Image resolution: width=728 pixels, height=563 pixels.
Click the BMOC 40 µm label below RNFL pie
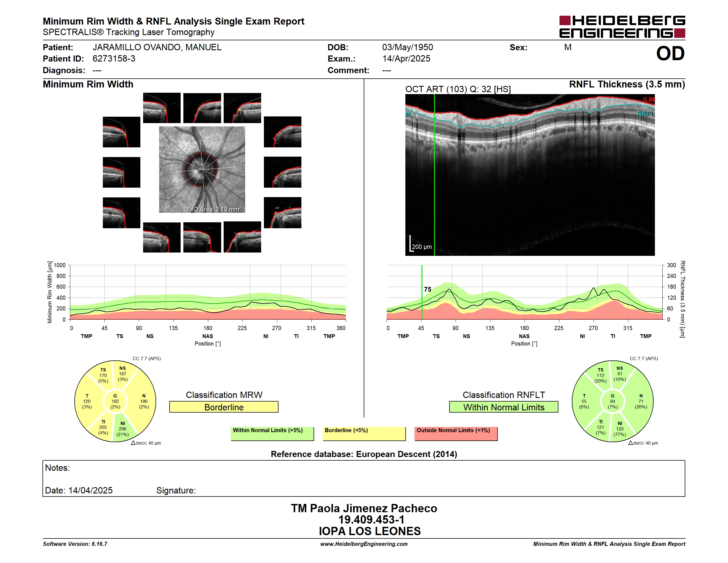click(x=643, y=443)
